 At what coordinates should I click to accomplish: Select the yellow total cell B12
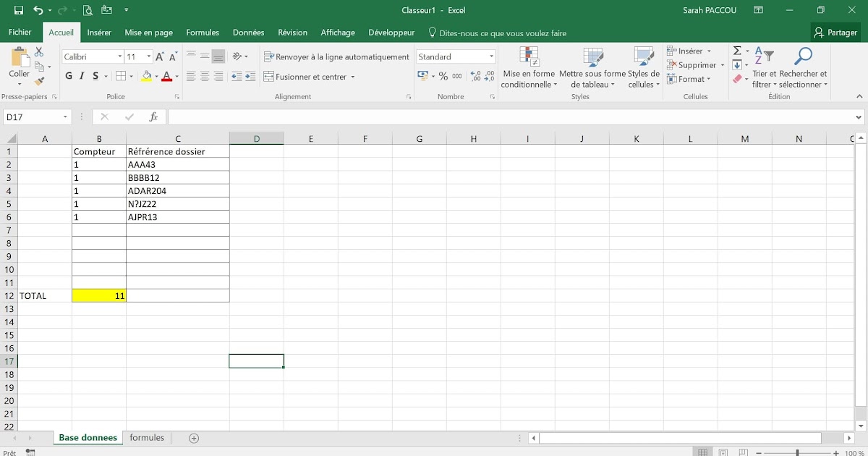click(x=99, y=295)
